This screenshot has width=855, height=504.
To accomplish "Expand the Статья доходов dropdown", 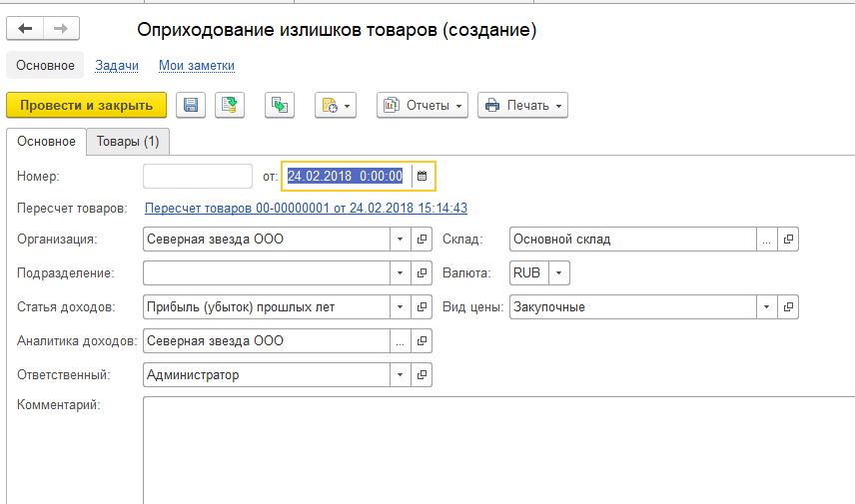I will point(401,306).
